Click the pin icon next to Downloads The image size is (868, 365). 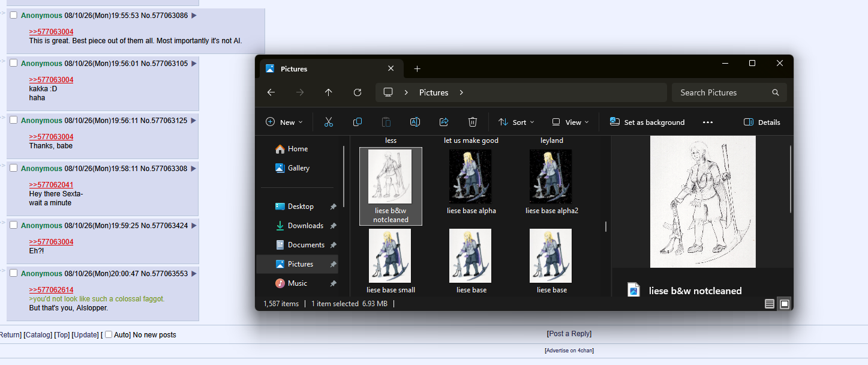click(333, 226)
